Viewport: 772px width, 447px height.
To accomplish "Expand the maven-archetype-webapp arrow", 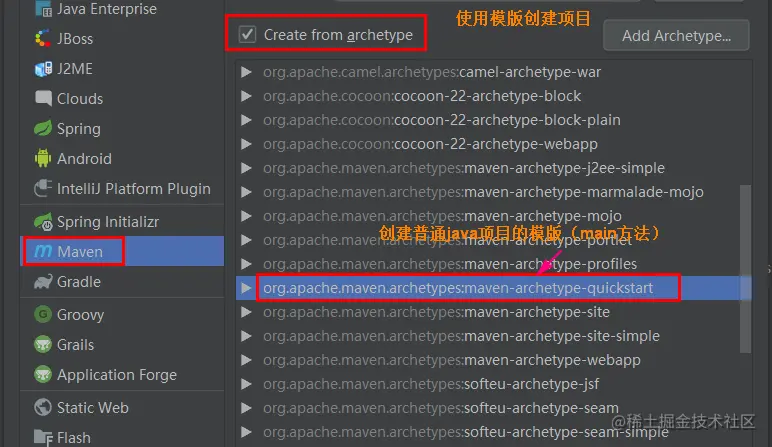I will (246, 360).
